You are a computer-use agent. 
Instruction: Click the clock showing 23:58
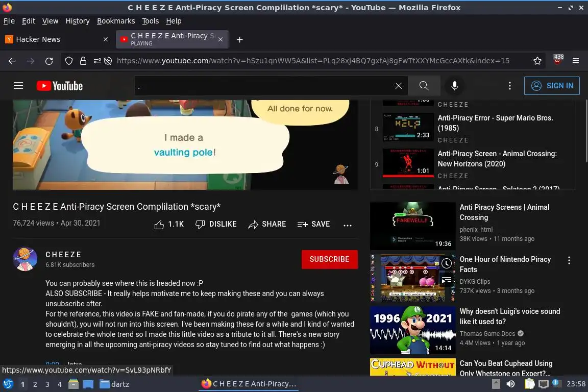coord(576,384)
